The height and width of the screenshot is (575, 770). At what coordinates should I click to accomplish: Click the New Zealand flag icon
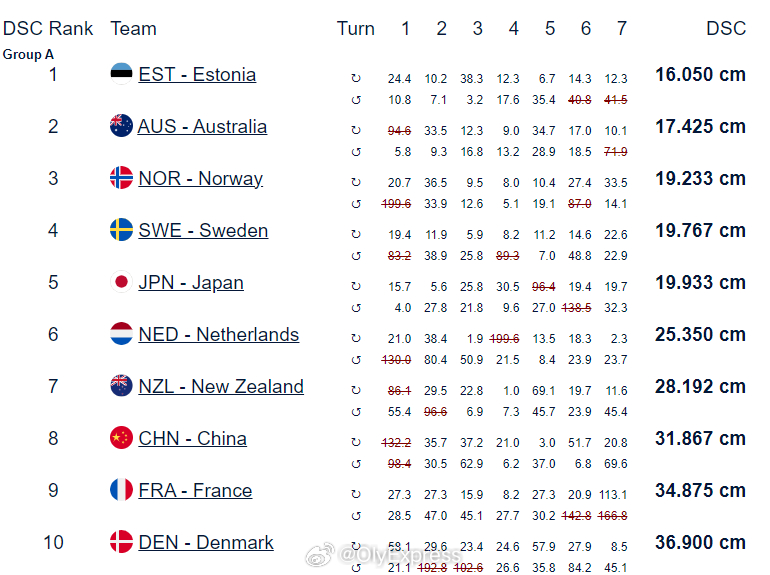121,386
